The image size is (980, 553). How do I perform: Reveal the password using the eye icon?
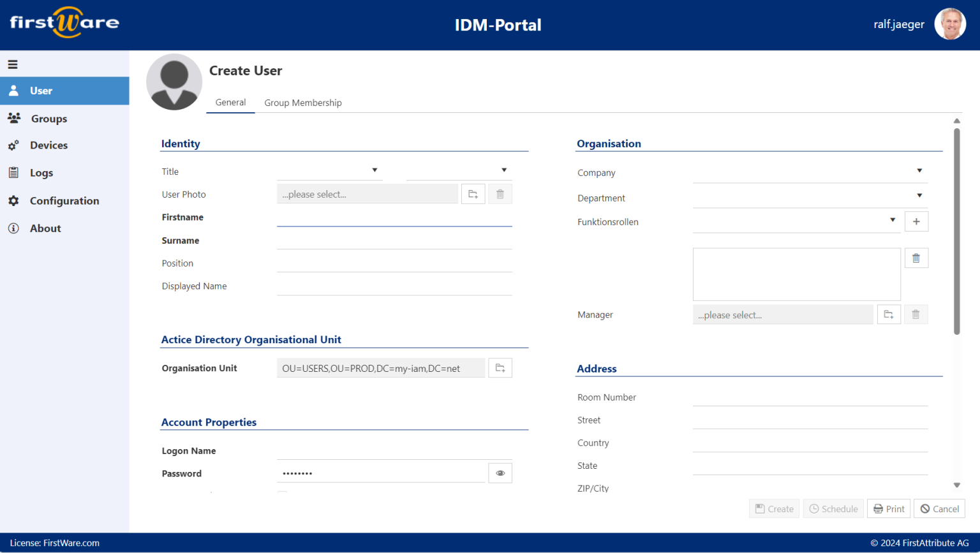tap(500, 473)
